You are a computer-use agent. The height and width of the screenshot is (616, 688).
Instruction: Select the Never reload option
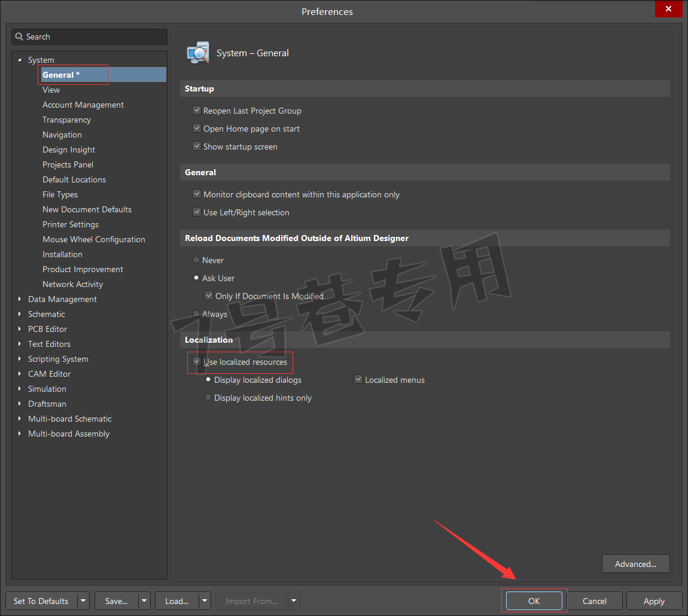[196, 260]
